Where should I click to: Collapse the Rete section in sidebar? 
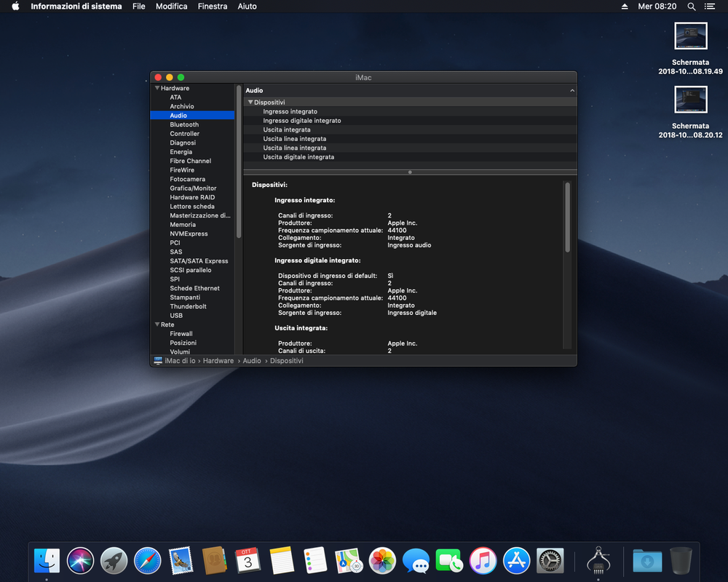click(x=157, y=324)
